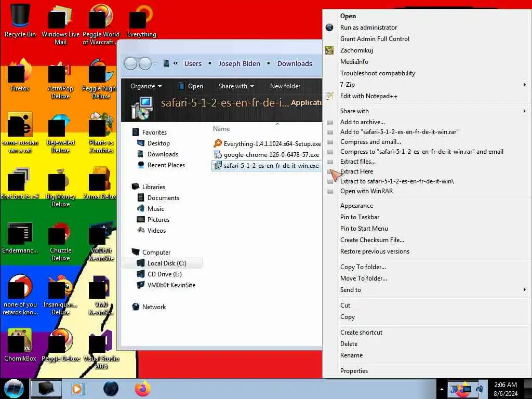532x399 pixels.
Task: Launch the Visual Studio 2015 desktop icon
Action: click(x=101, y=349)
